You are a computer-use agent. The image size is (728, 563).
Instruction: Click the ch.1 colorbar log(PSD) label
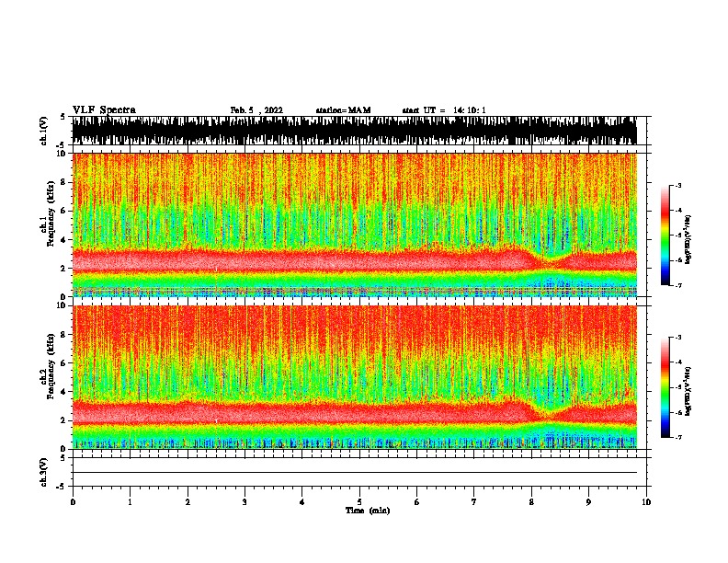point(688,240)
